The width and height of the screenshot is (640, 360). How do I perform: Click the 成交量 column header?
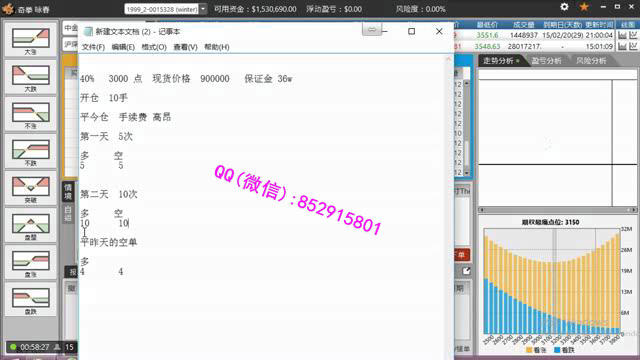(524, 25)
